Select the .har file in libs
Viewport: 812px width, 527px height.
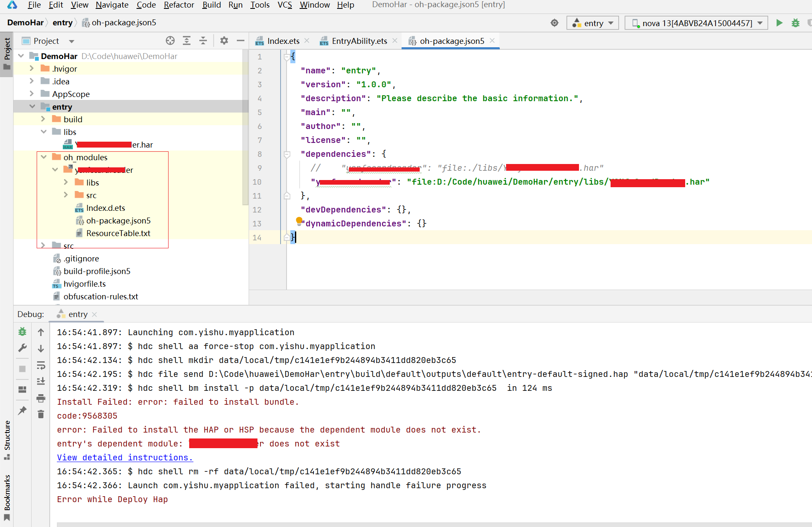[108, 145]
